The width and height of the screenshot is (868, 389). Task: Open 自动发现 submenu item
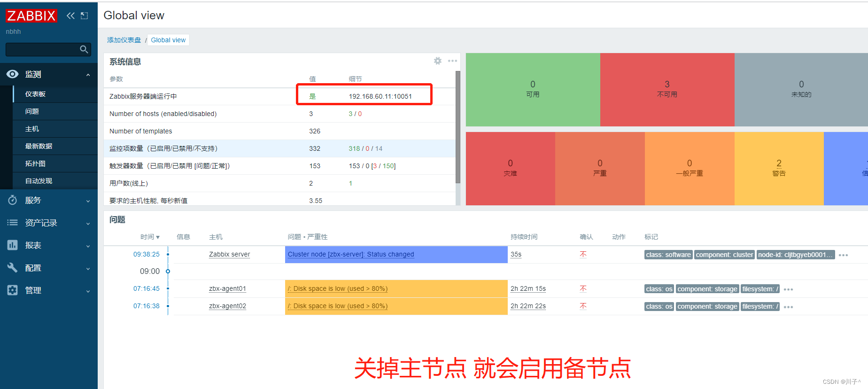[x=55, y=181]
